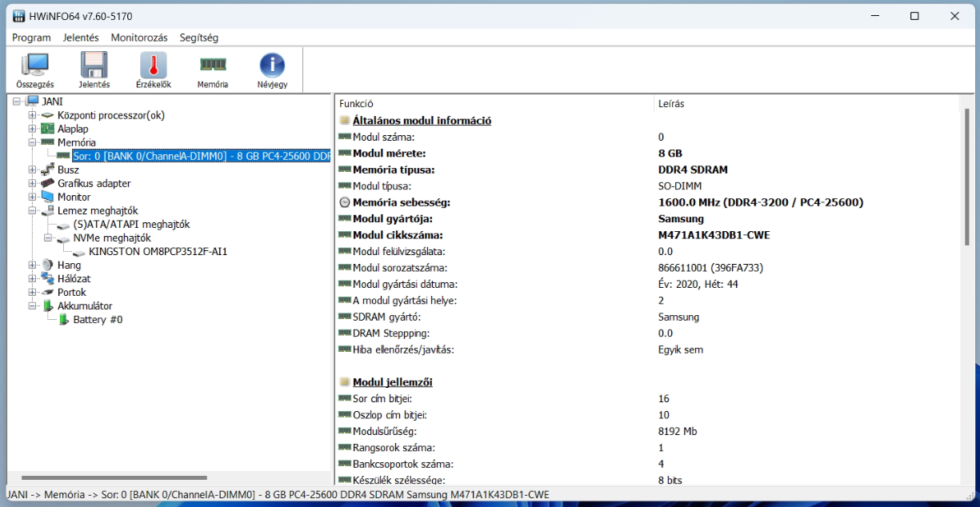The height and width of the screenshot is (507, 980).
Task: Expand the Alaplap tree node
Action: pyautogui.click(x=33, y=129)
